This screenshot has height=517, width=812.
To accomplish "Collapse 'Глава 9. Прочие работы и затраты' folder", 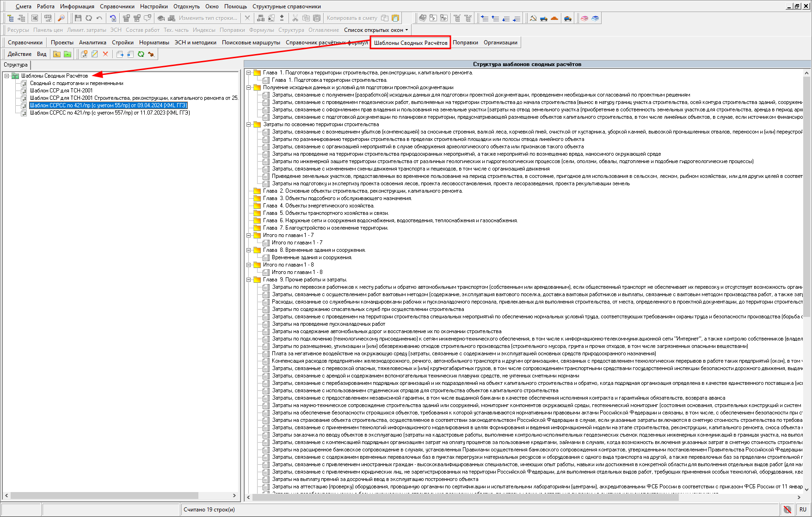I will click(x=249, y=280).
